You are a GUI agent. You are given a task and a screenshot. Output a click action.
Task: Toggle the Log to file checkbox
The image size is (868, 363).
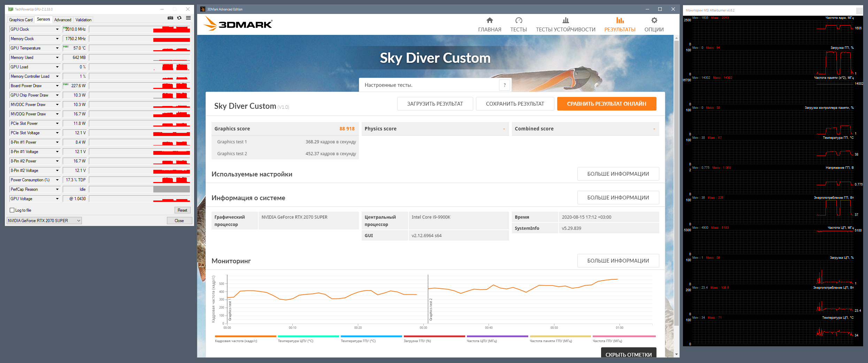click(x=12, y=210)
